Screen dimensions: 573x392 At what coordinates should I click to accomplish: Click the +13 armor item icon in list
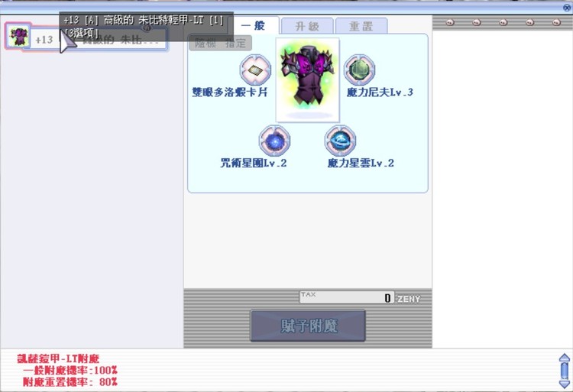click(18, 36)
